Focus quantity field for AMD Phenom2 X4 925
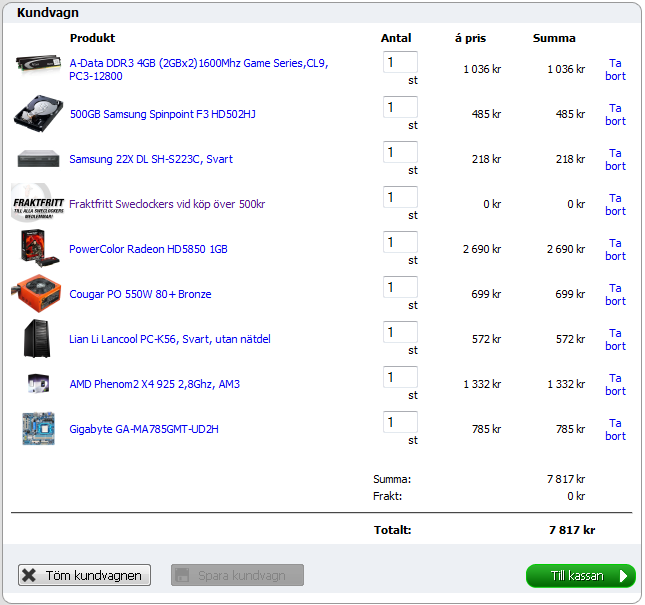Image resolution: width=645 pixels, height=605 pixels. pyautogui.click(x=400, y=377)
